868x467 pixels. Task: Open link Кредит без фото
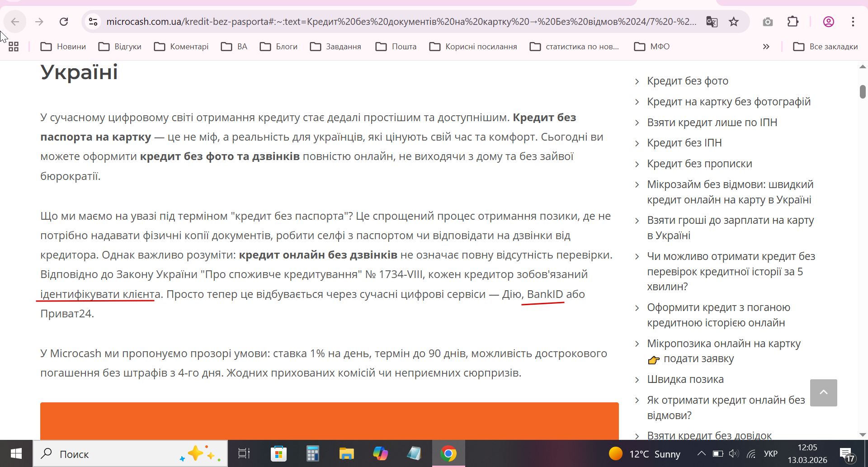[x=688, y=81]
